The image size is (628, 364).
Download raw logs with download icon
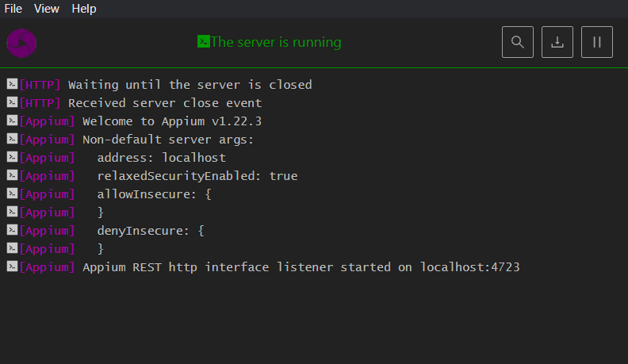(x=557, y=42)
